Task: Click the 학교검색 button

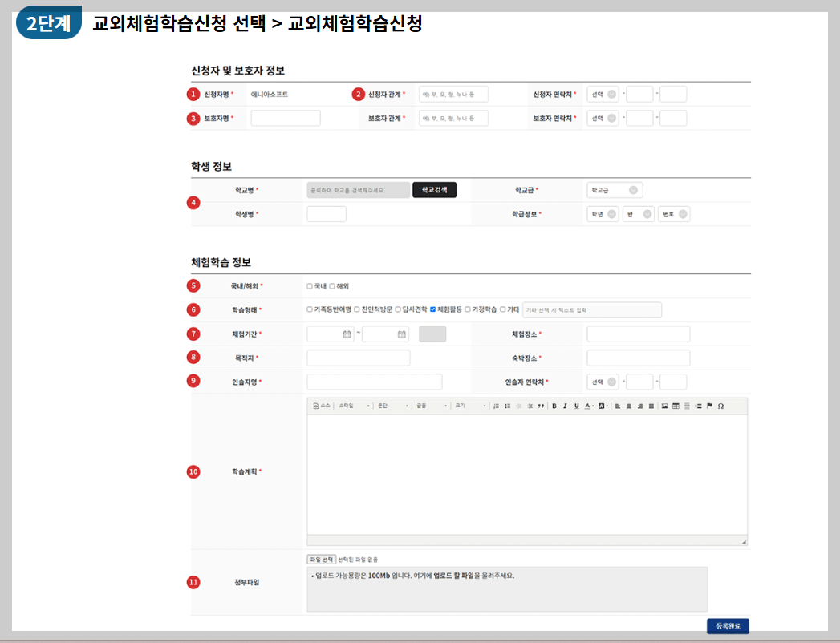Action: 435,190
